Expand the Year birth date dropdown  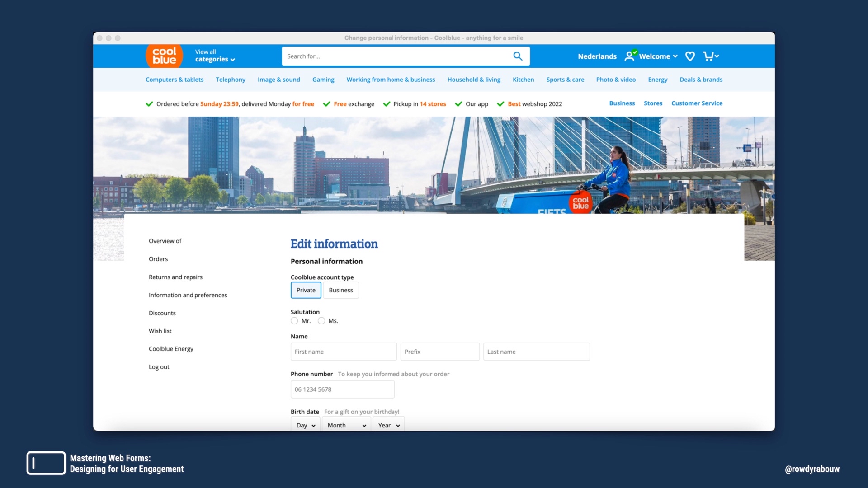[x=389, y=425]
